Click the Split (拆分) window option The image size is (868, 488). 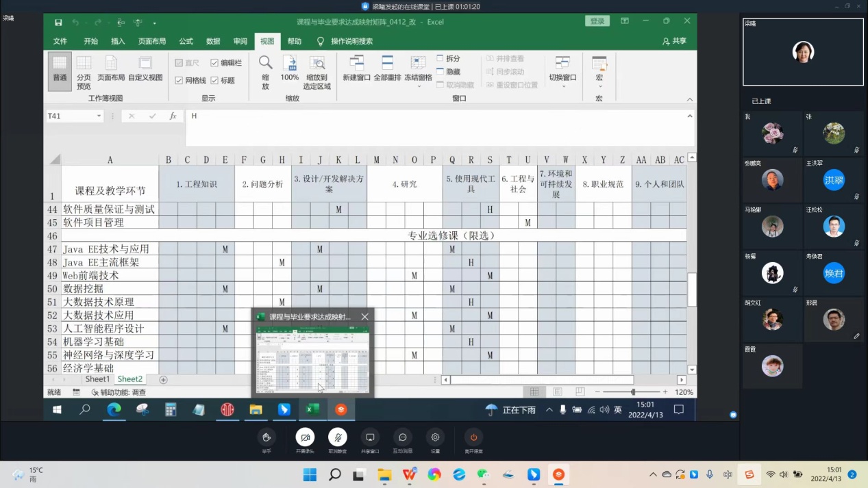[448, 59]
